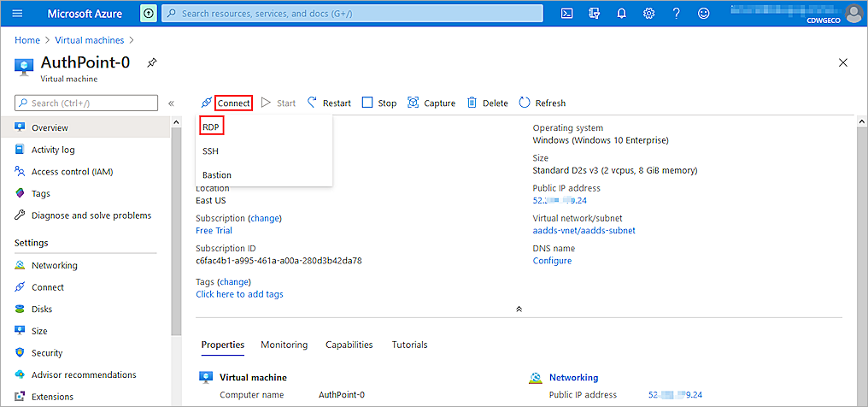Choose Bastion in the Connect menu
Viewport: 868px width, 407px height.
217,174
